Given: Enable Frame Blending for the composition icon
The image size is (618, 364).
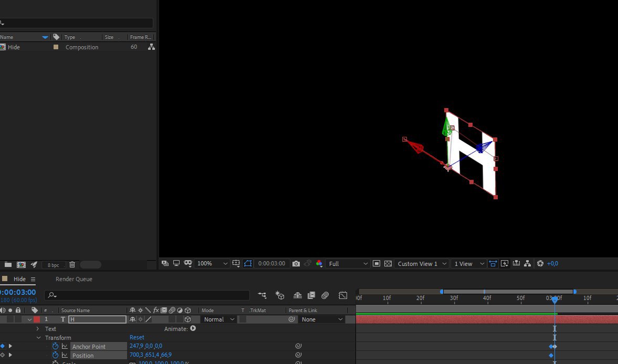Looking at the screenshot, I should point(311,295).
